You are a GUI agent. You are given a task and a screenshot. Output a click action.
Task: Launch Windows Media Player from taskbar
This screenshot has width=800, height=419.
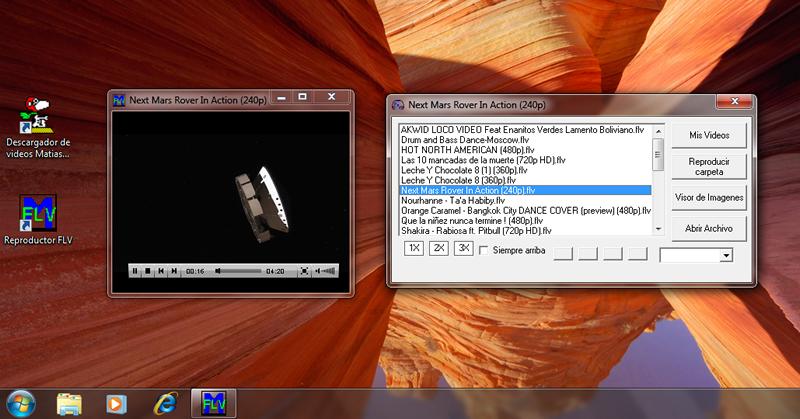point(116,404)
